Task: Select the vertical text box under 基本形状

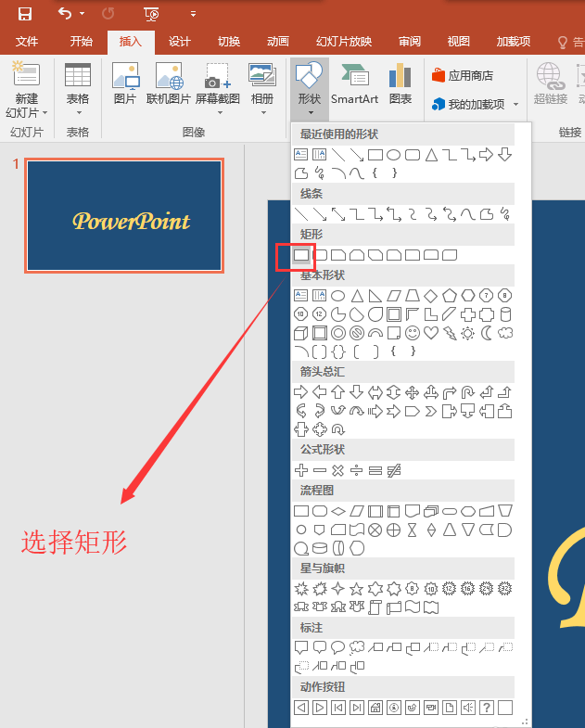Action: point(320,296)
